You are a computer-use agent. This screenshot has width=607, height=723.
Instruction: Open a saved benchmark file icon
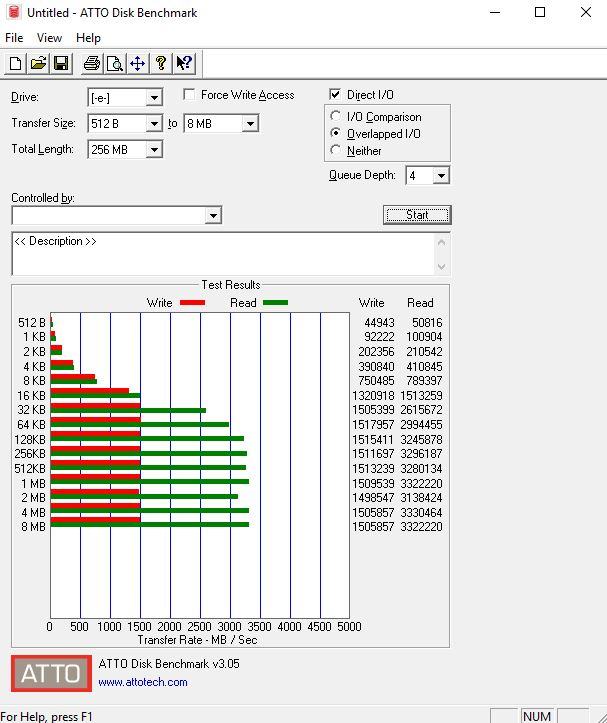pos(38,63)
